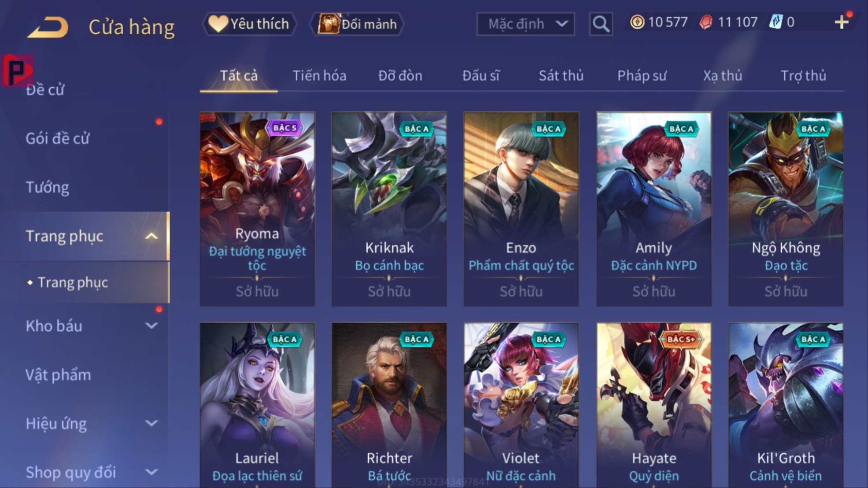Switch to the Pháp sư tab
This screenshot has height=488, width=868.
coord(642,76)
